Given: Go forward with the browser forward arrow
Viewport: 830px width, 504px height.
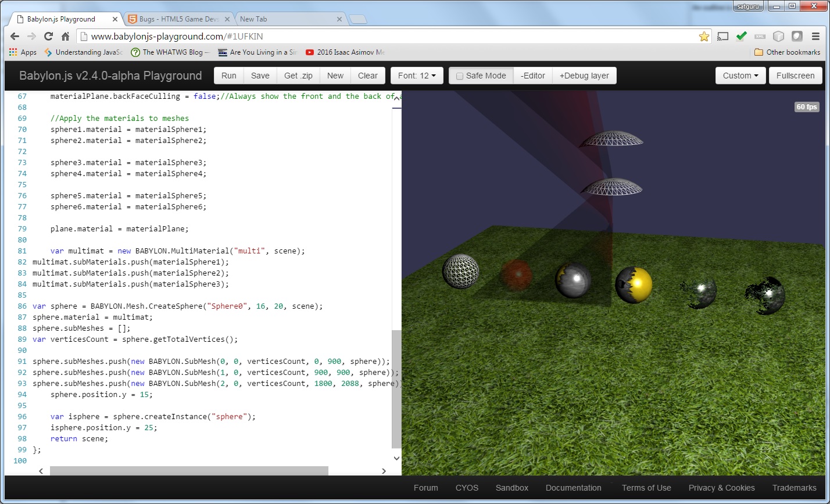Looking at the screenshot, I should [32, 37].
